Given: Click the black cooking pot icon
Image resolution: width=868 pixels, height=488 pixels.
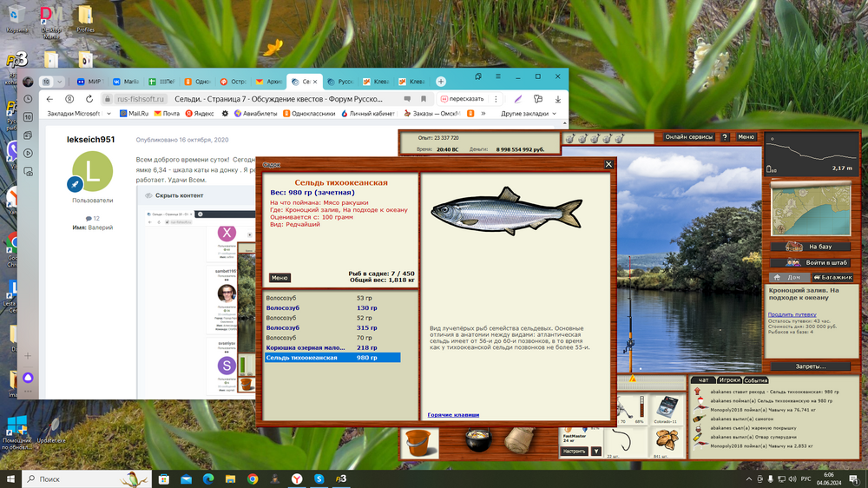Looking at the screenshot, I should coord(474,441).
